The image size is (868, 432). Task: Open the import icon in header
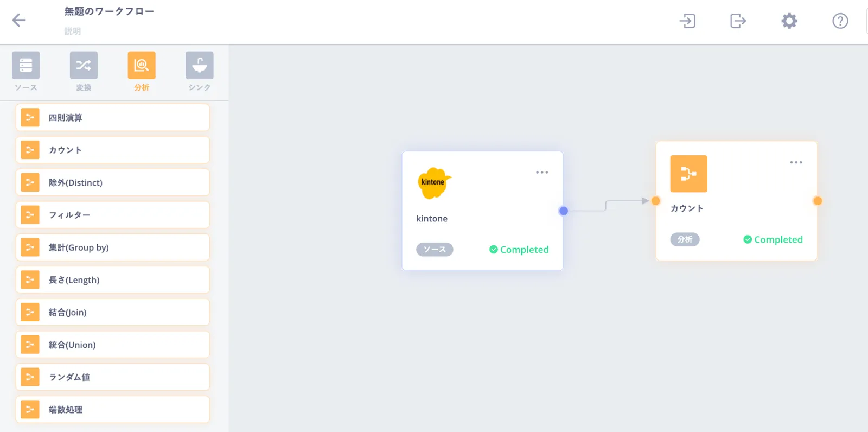click(687, 21)
